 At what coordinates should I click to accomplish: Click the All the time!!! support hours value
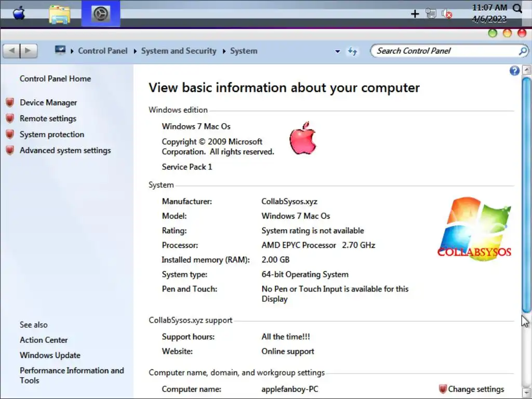point(286,337)
